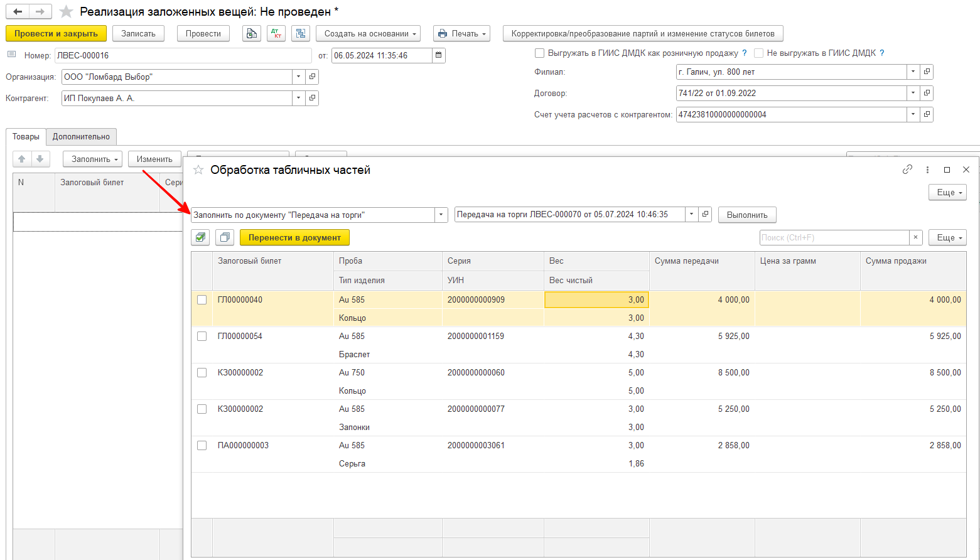Expand the Заполнить по документу action dropdown
The image size is (980, 560).
[x=441, y=215]
